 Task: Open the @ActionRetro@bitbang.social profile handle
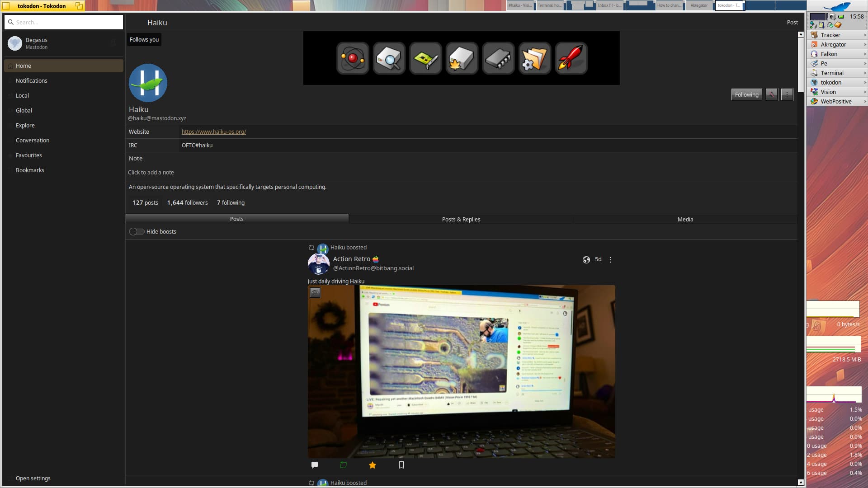tap(373, 268)
